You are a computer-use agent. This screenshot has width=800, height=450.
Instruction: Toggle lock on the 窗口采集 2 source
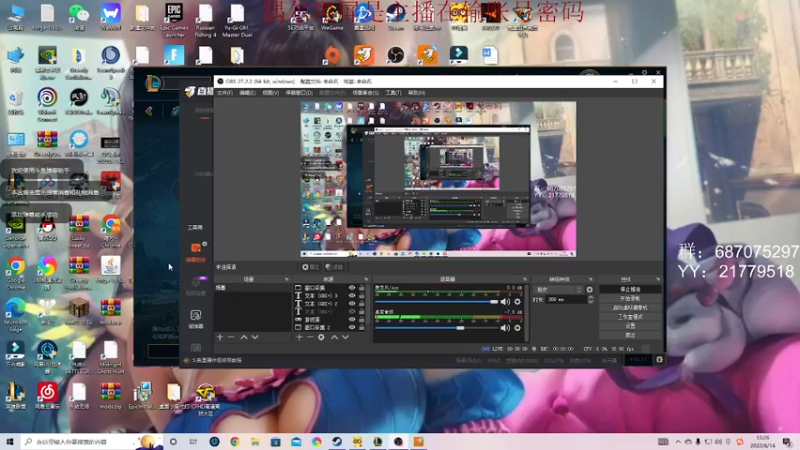[x=362, y=327]
